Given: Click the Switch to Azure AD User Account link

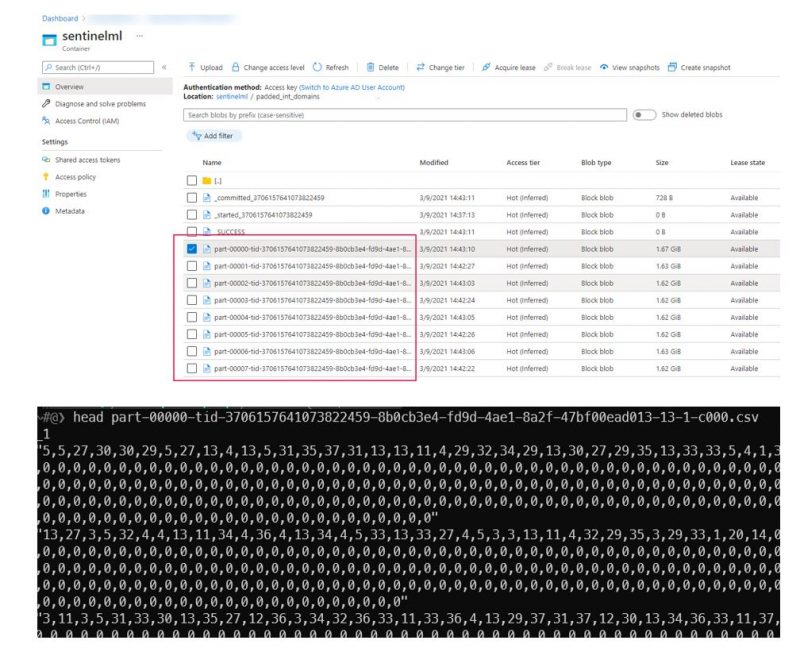Looking at the screenshot, I should point(351,86).
